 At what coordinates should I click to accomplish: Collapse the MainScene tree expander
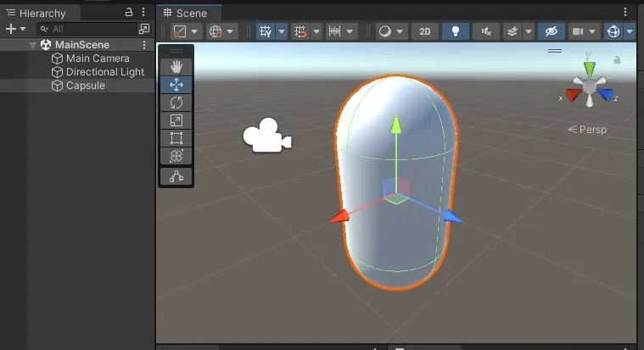pos(32,45)
